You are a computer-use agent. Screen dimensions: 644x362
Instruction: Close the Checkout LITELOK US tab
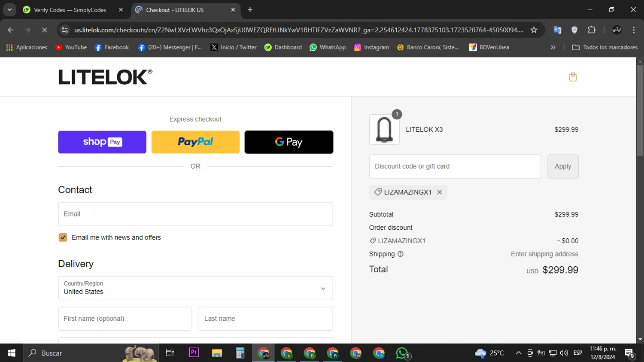pos(233,10)
